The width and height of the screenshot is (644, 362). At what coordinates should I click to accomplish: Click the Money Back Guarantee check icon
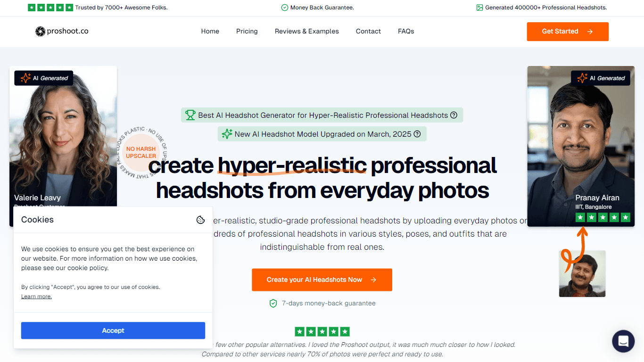tap(285, 8)
